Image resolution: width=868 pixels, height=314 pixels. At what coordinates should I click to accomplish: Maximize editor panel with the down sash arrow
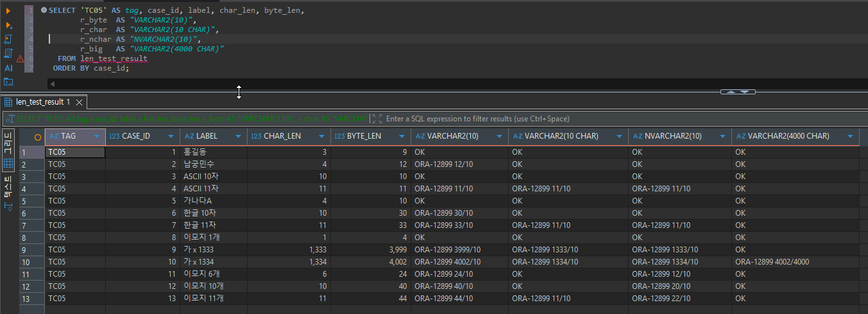[x=744, y=92]
